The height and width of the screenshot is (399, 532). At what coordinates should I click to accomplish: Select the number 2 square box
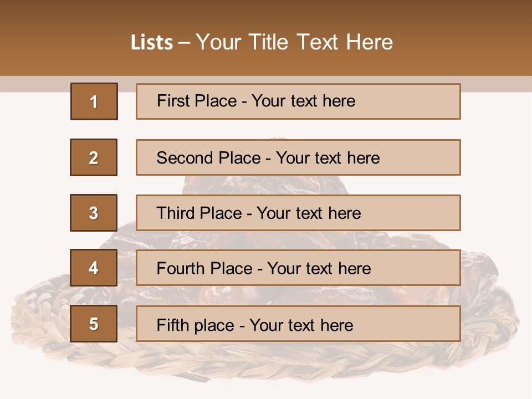coord(94,157)
